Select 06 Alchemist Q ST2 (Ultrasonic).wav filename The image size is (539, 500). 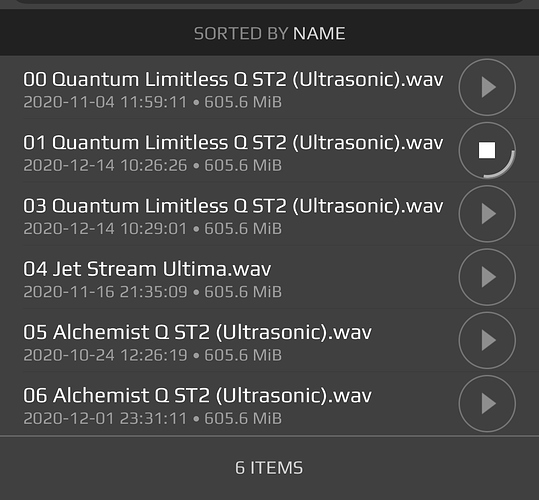(197, 396)
